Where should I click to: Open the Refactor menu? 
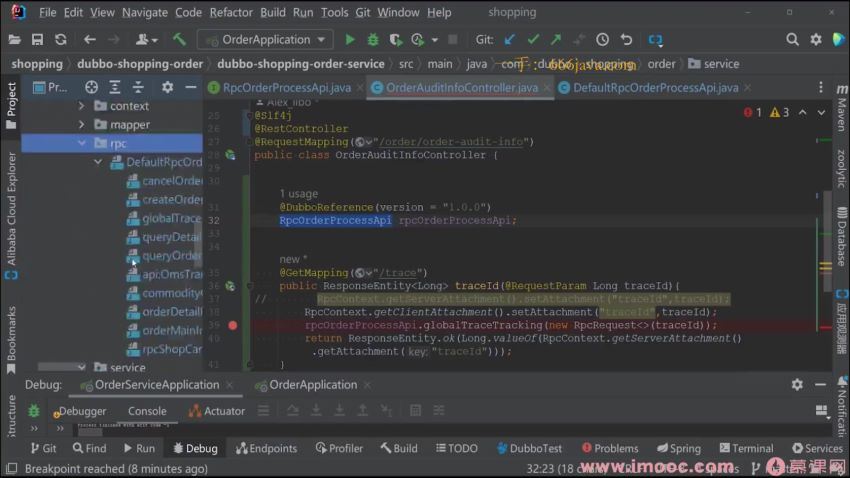(x=231, y=12)
